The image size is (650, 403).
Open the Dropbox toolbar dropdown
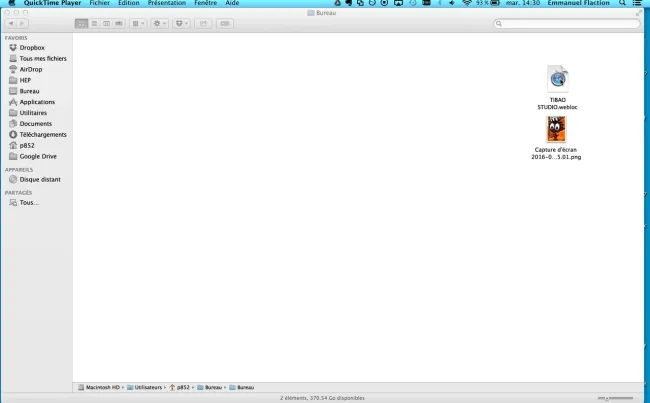tap(181, 24)
